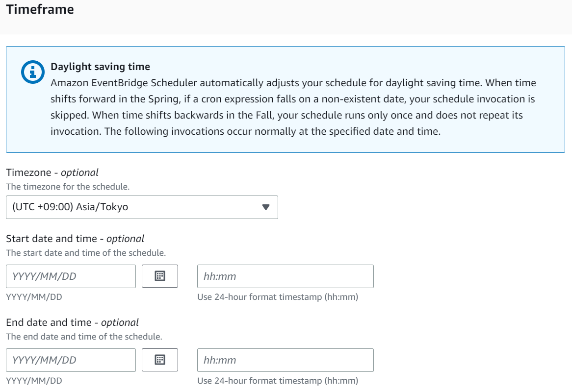This screenshot has width=572, height=392.
Task: Click the Daylight saving time info icon
Action: (x=33, y=73)
